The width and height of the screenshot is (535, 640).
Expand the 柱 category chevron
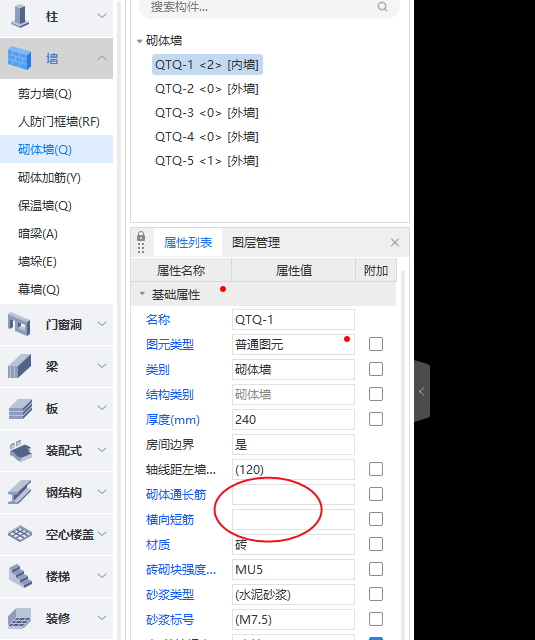(x=102, y=16)
